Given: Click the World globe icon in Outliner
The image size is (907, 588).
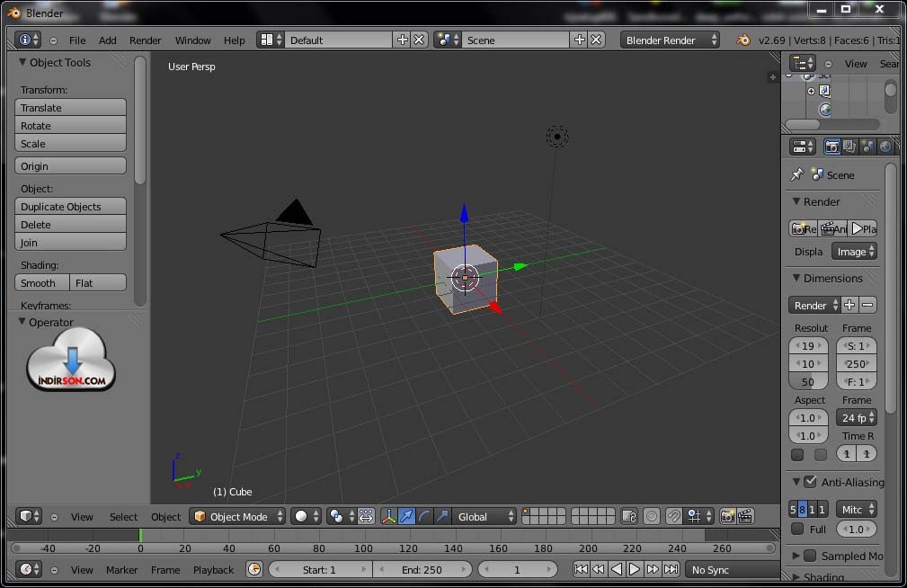Looking at the screenshot, I should (x=825, y=110).
